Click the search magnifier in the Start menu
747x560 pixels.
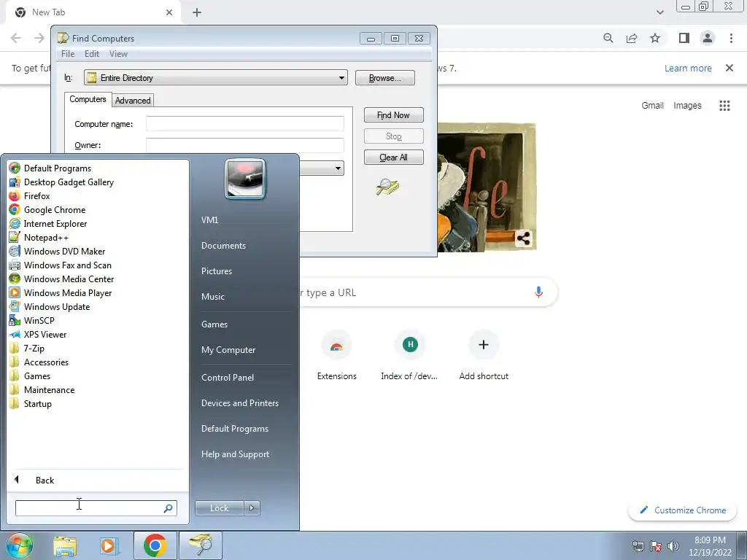tap(169, 508)
